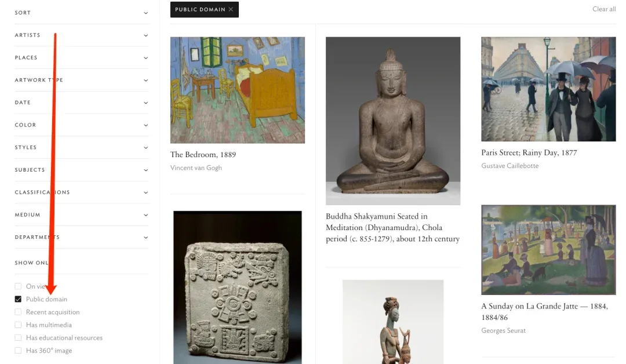Viewport: 626px width, 364px height.
Task: Open the Classifications chevron arrow
Action: 145,192
